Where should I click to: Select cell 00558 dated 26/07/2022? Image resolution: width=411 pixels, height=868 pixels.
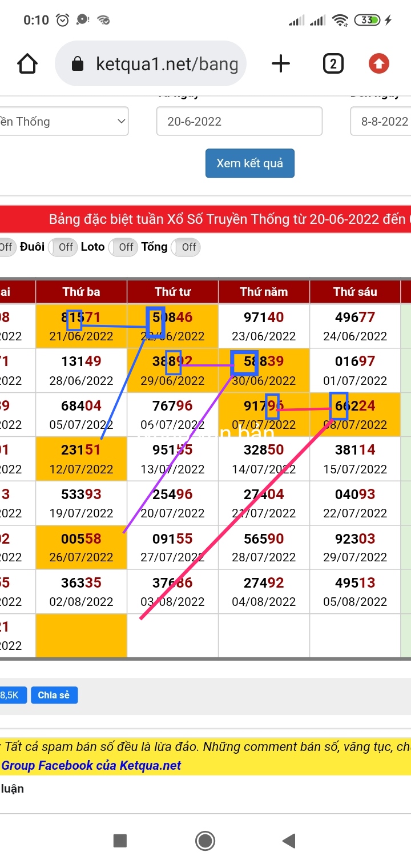[x=81, y=548]
